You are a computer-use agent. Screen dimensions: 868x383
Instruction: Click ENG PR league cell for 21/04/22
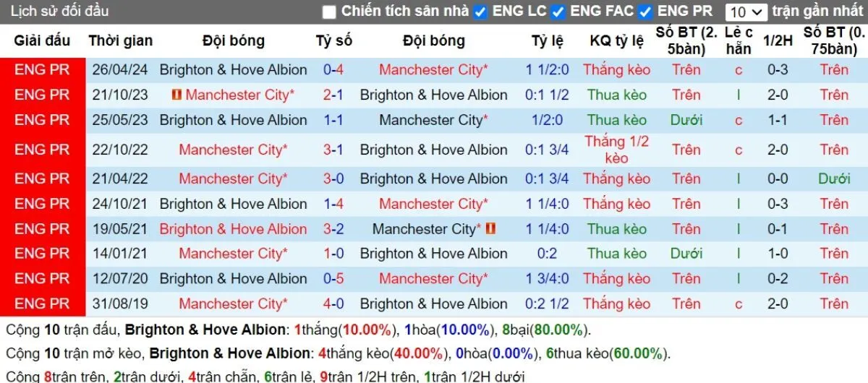42,178
